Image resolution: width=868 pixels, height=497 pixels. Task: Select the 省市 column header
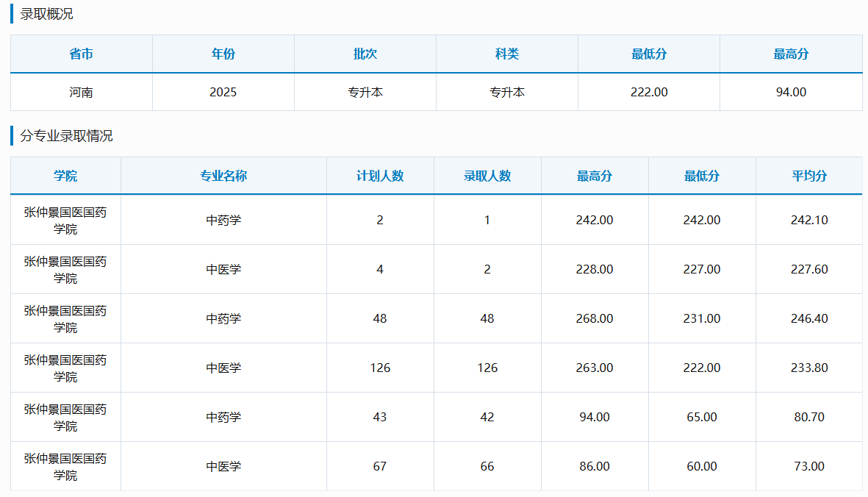(x=79, y=54)
